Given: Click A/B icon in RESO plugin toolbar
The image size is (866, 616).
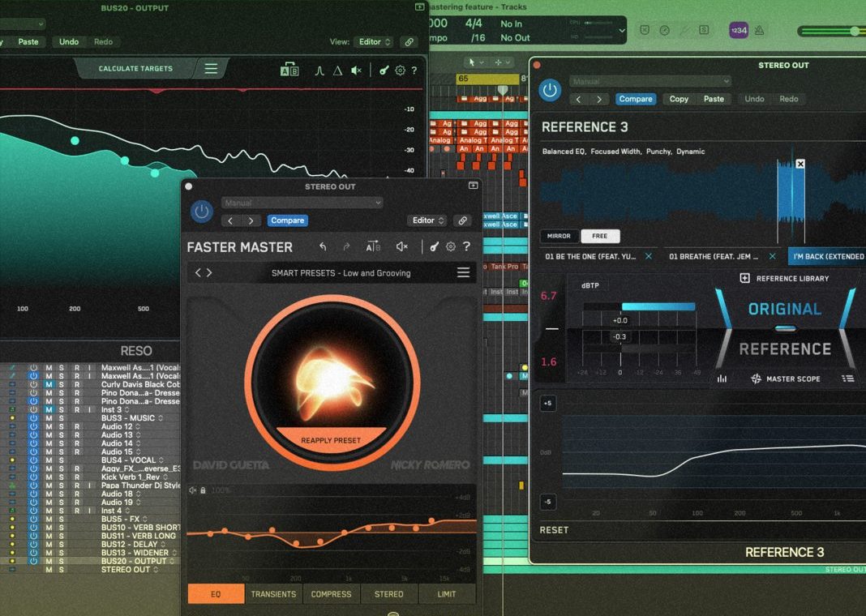Looking at the screenshot, I should (289, 70).
